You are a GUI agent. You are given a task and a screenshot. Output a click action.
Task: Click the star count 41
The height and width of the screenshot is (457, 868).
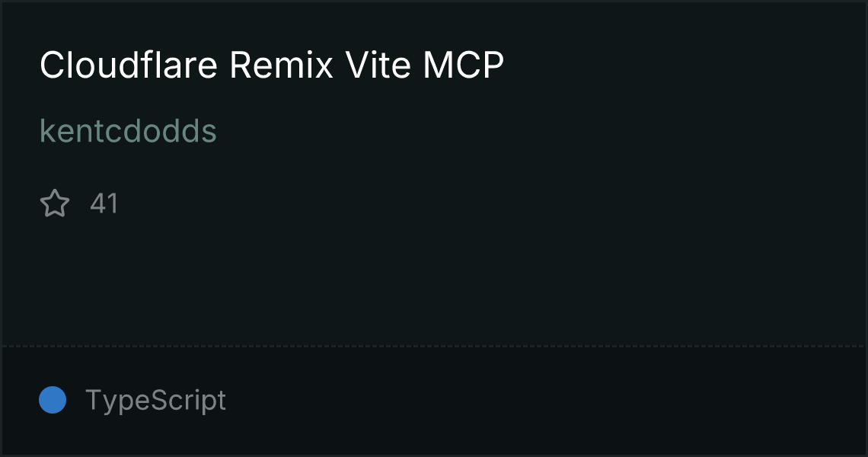point(104,203)
